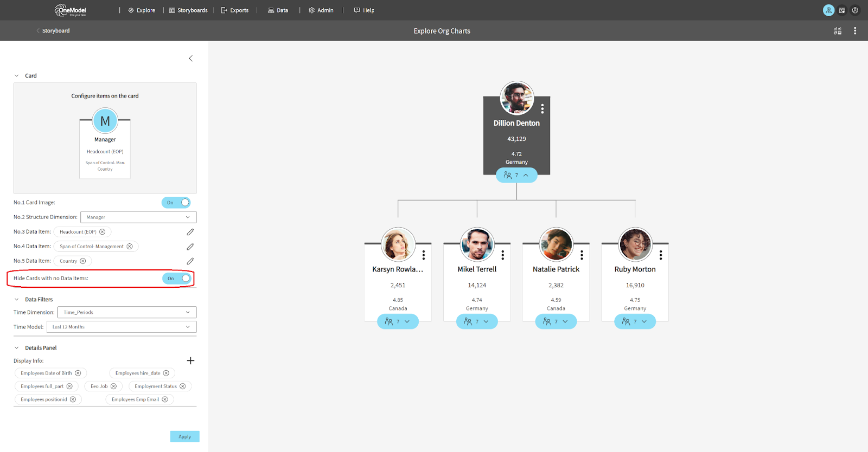Remove Eeo Job chip
This screenshot has width=868, height=452.
point(113,386)
